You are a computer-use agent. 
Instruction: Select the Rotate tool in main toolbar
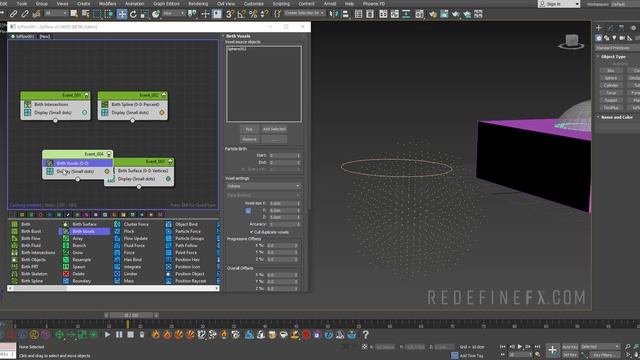(x=133, y=14)
